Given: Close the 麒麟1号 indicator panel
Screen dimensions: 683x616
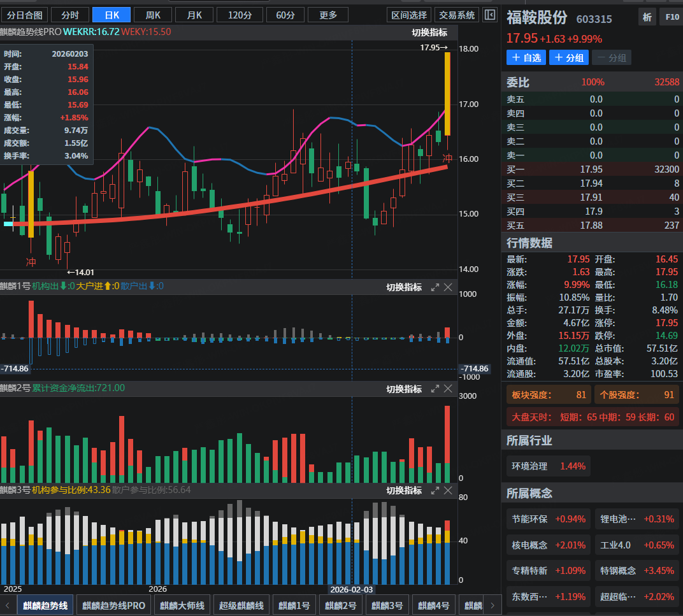Looking at the screenshot, I should click(x=448, y=287).
